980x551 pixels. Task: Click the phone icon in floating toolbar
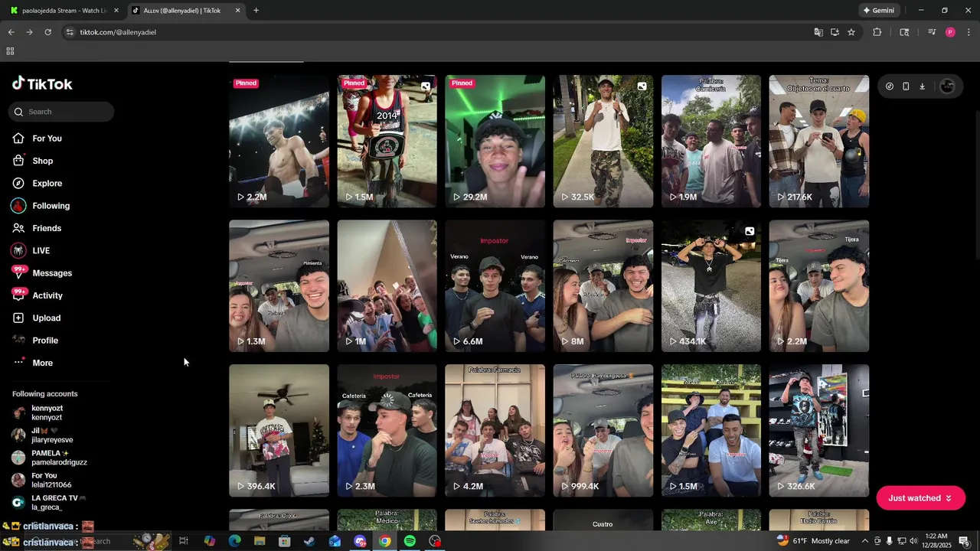click(x=906, y=86)
